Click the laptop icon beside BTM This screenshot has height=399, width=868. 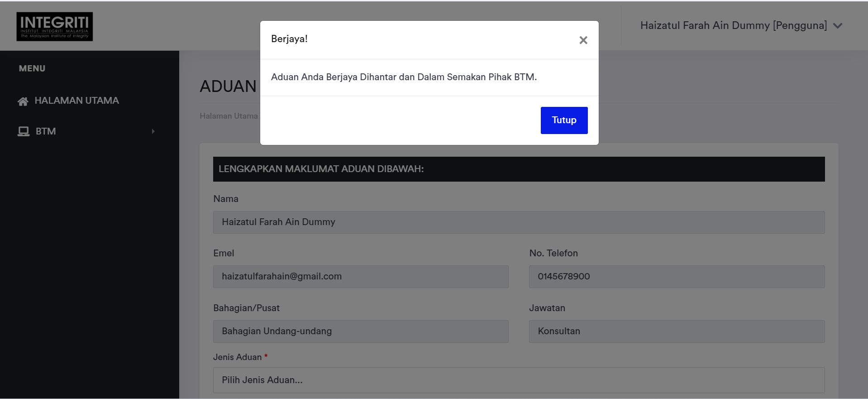pos(24,131)
